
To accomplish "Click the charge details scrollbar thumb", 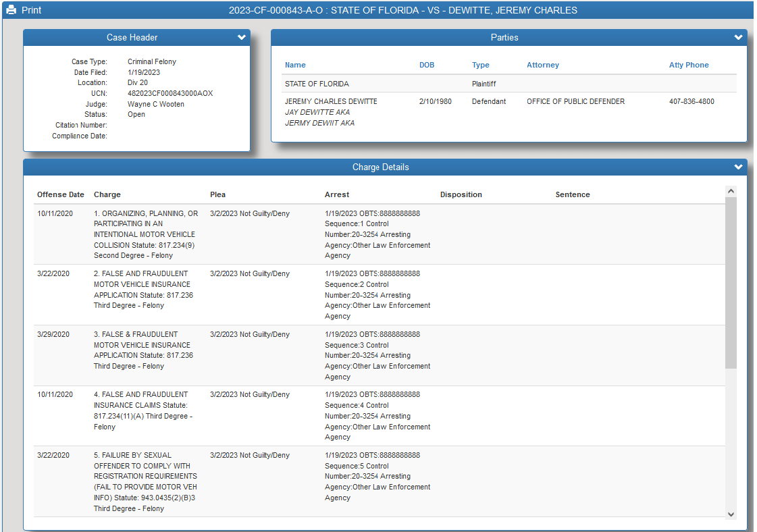I will pos(731,282).
